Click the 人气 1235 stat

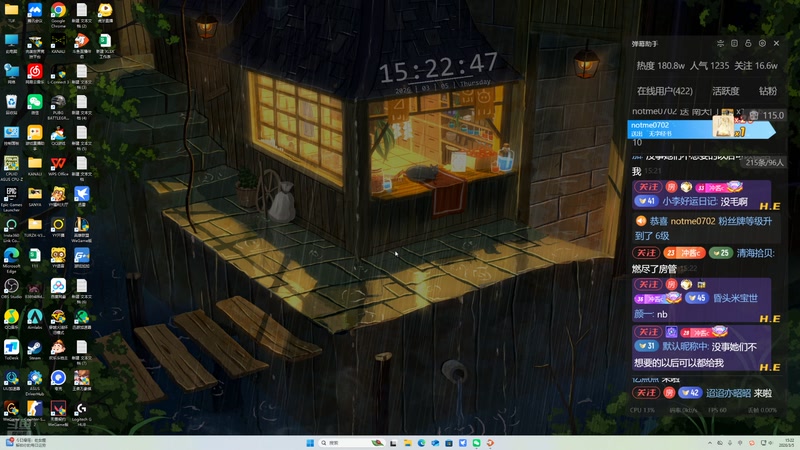[709, 66]
